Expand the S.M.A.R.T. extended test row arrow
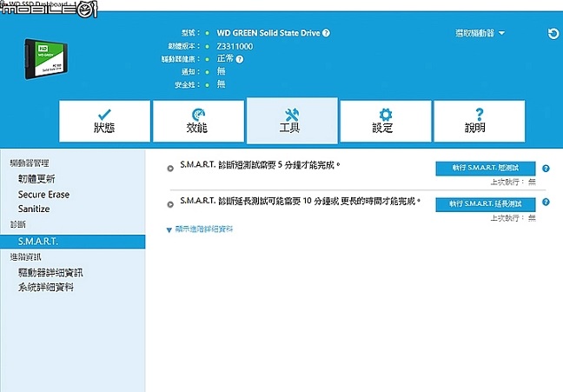 coord(170,204)
